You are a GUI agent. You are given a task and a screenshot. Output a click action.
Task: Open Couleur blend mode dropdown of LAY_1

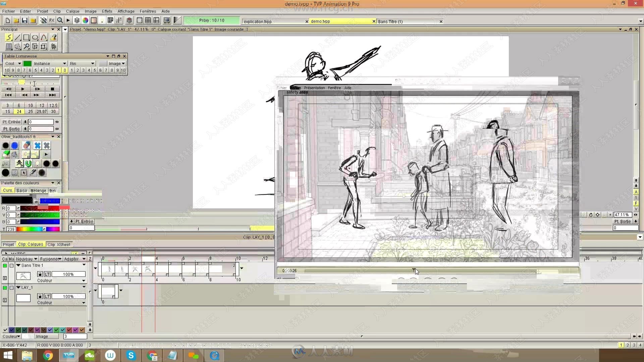click(x=61, y=302)
